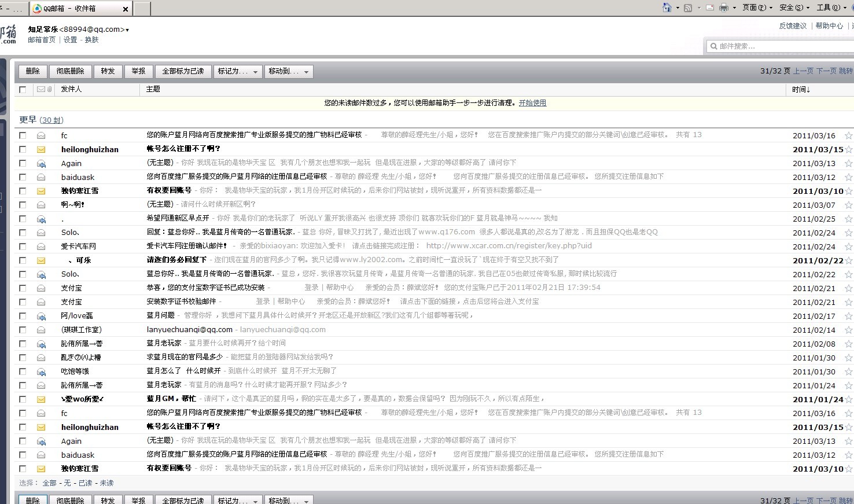
Task: Sort by the 时间 column header
Action: coord(801,90)
